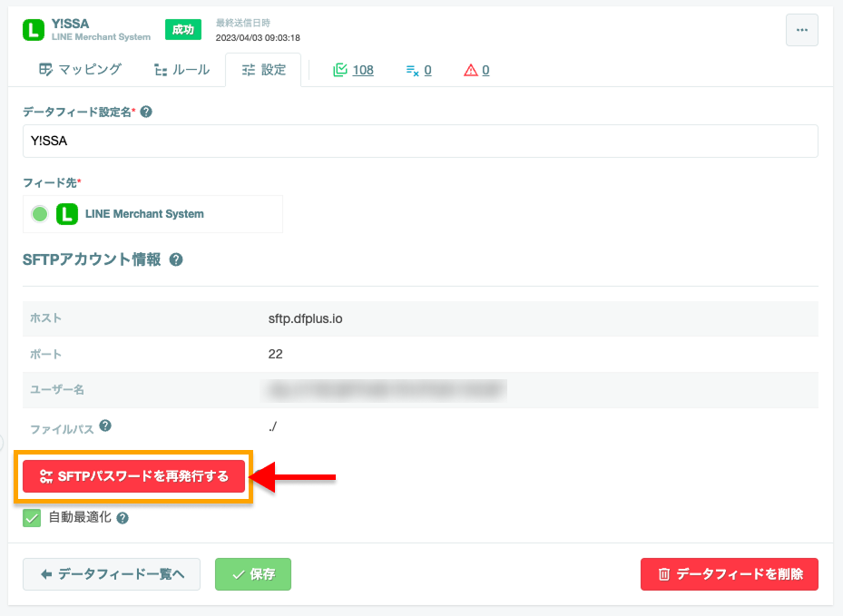Click the データフィード設定名 input field

click(420, 141)
